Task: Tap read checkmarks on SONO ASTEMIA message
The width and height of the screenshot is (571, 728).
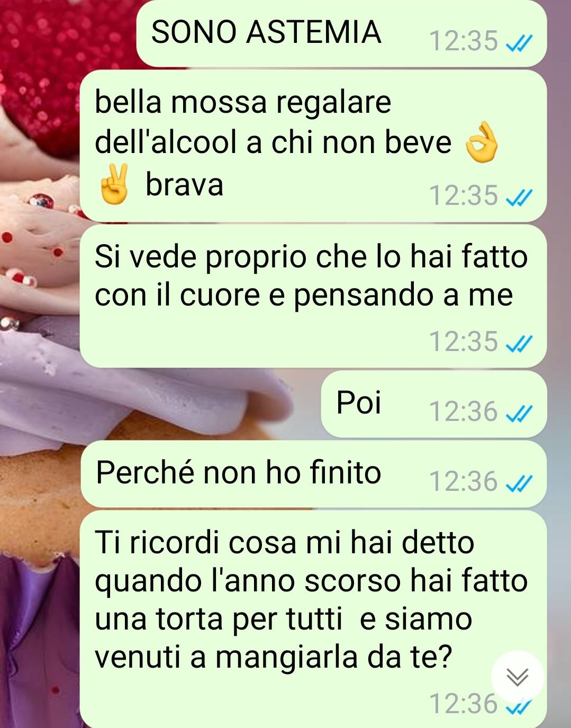Action: point(519,43)
